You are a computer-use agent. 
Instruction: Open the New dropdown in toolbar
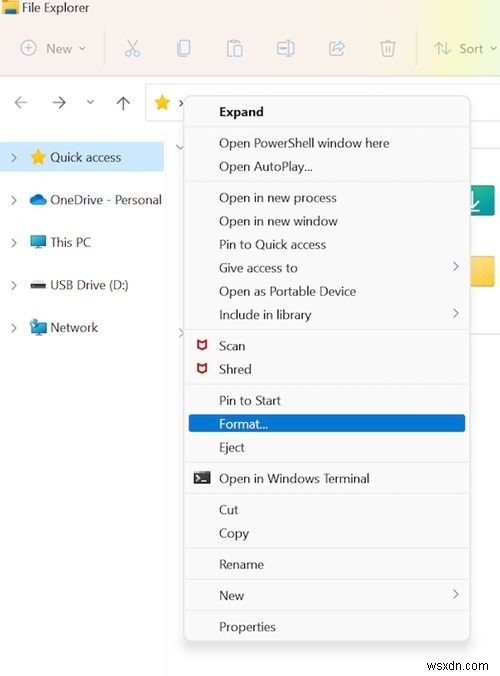(x=53, y=49)
